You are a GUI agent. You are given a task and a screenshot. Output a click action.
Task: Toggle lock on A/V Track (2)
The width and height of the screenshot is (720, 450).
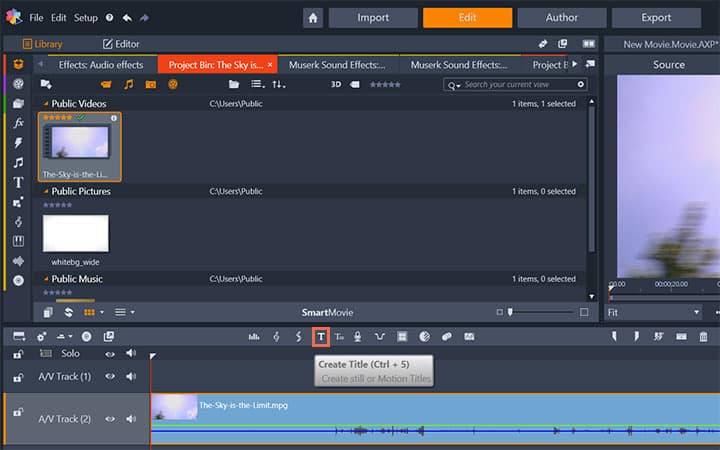point(18,412)
